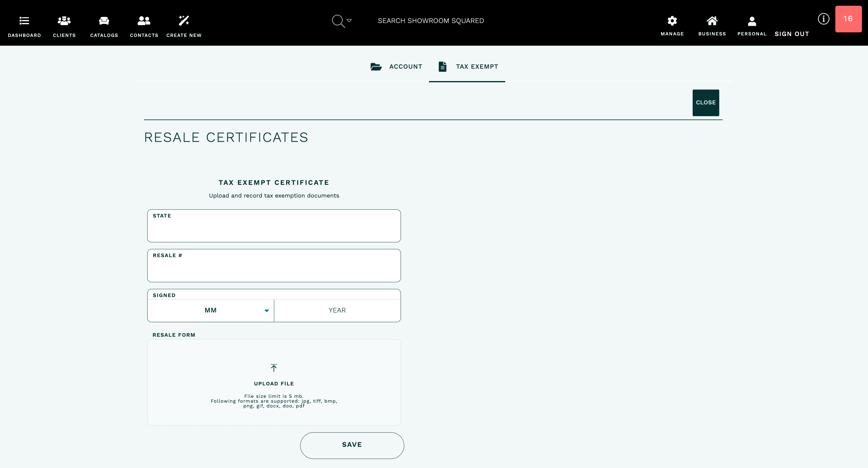Select the Tax Exempt tab
The image size is (868, 468).
coord(468,67)
